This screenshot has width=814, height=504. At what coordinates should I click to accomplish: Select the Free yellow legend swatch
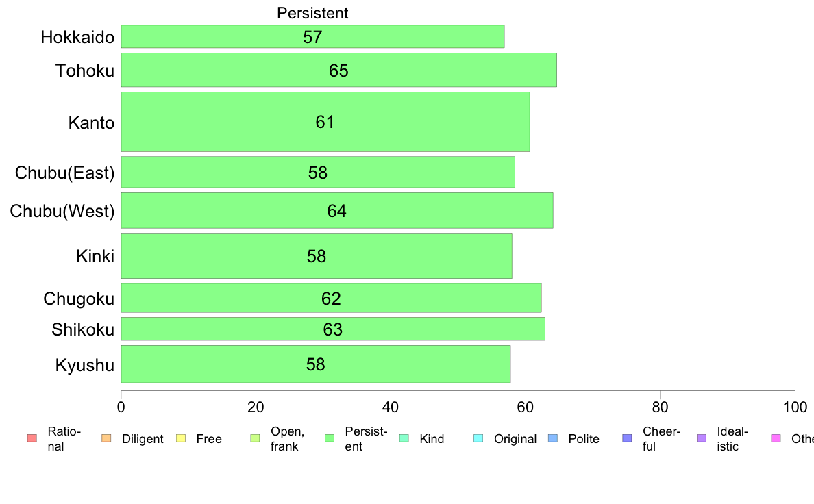pos(181,438)
